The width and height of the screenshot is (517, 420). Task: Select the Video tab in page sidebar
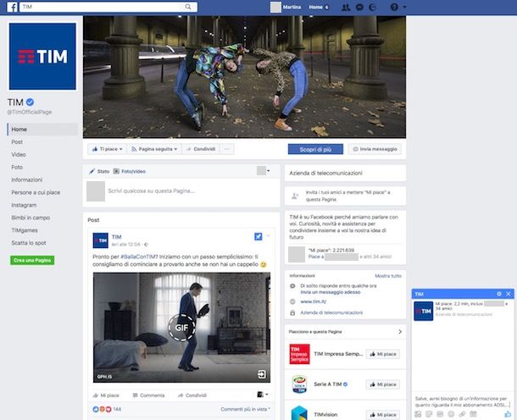point(19,154)
